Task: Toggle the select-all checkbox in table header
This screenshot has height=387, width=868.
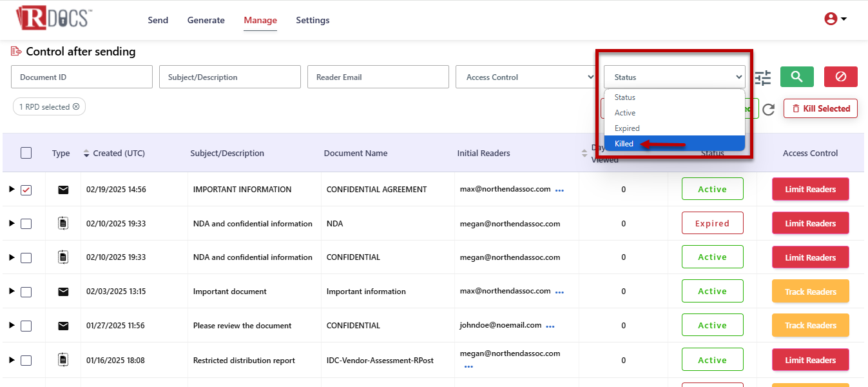Action: coord(26,153)
